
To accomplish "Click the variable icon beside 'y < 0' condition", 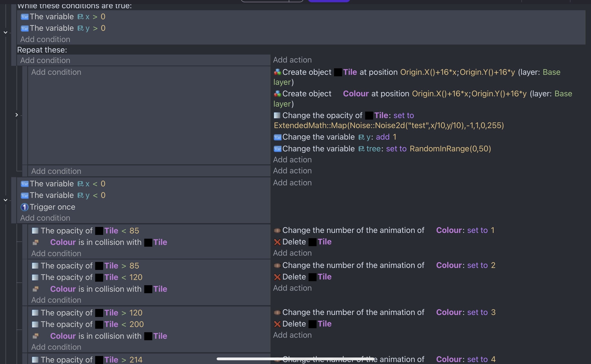I will pyautogui.click(x=25, y=195).
